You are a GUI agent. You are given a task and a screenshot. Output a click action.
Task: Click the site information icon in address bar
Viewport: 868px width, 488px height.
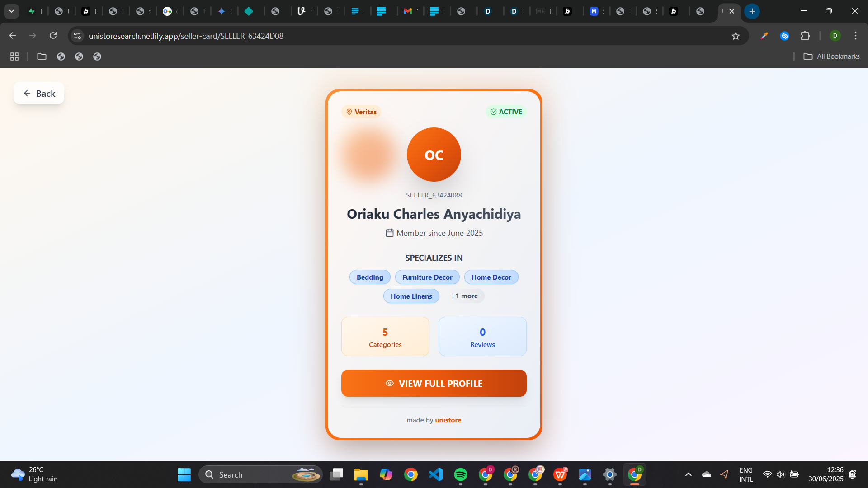(77, 36)
